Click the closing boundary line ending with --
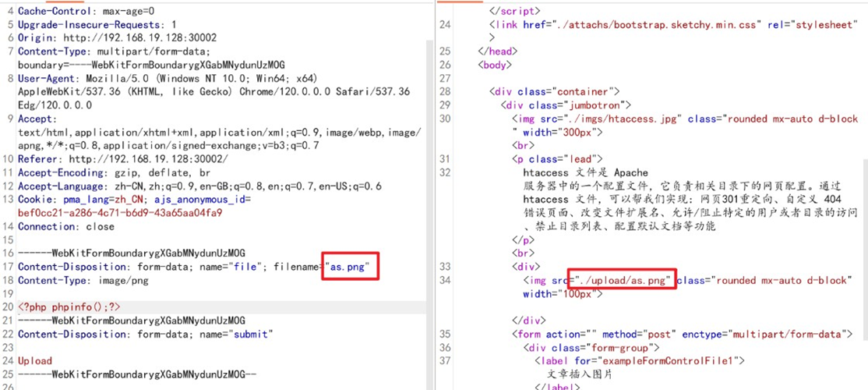The height and width of the screenshot is (390, 868). (x=136, y=374)
